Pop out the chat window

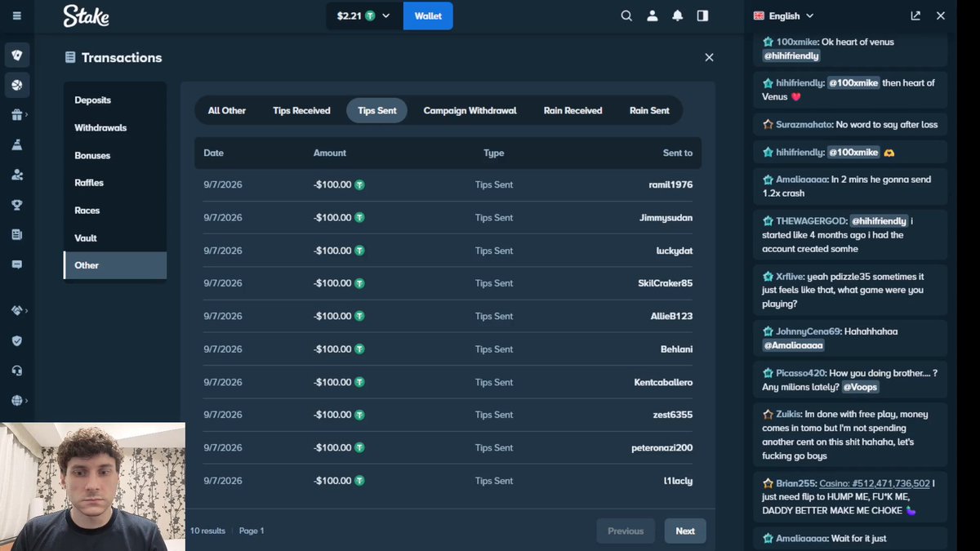click(x=915, y=16)
